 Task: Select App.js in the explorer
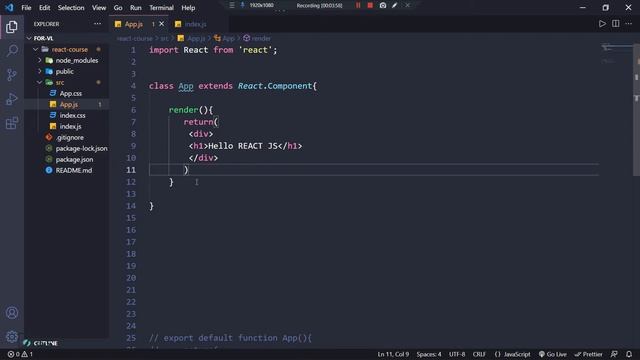click(67, 104)
